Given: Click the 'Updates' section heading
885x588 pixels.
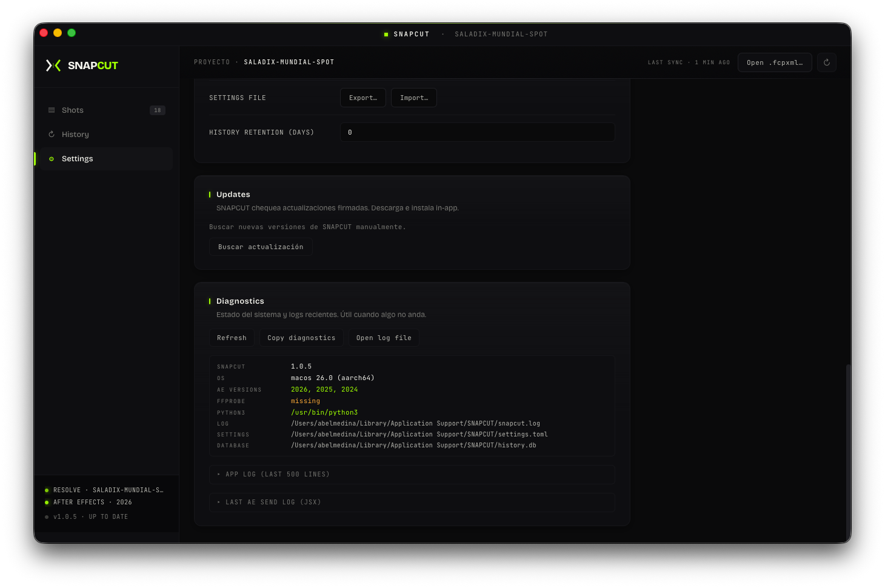Looking at the screenshot, I should pyautogui.click(x=233, y=195).
